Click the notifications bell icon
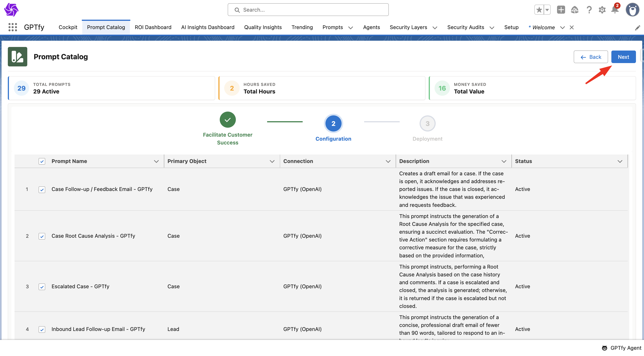This screenshot has height=356, width=644. coord(614,10)
